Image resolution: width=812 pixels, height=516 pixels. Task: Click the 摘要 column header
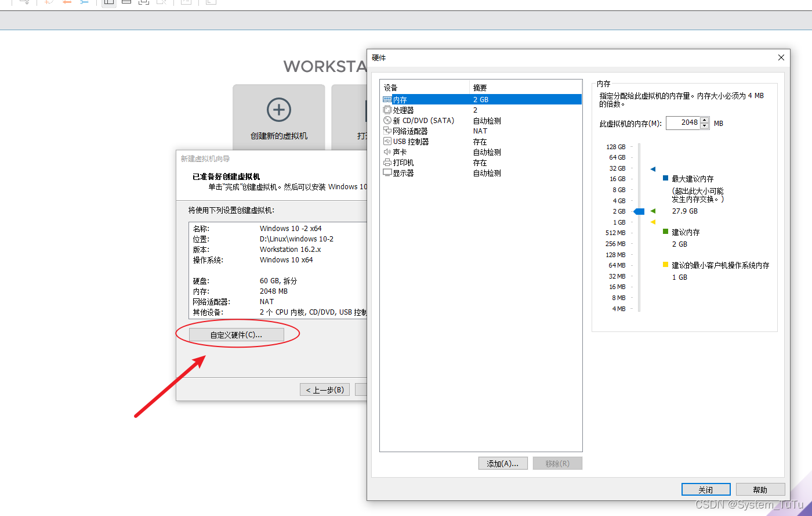point(525,88)
